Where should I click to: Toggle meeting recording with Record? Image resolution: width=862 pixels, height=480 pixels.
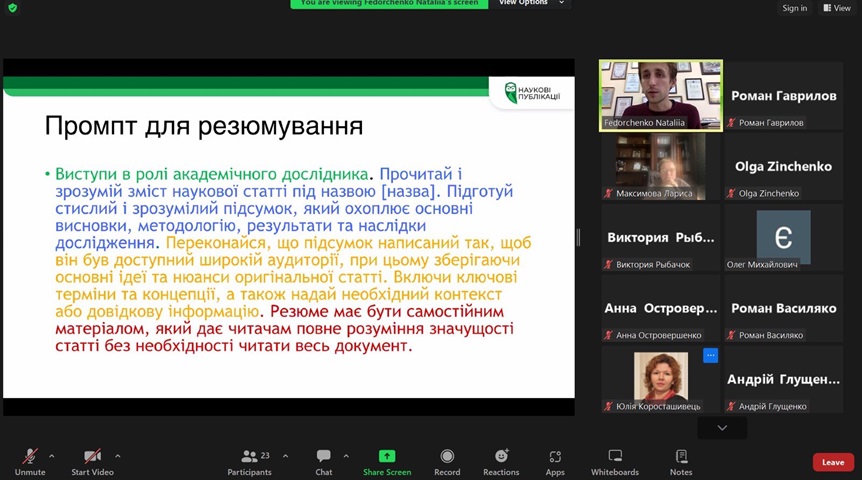pos(447,461)
